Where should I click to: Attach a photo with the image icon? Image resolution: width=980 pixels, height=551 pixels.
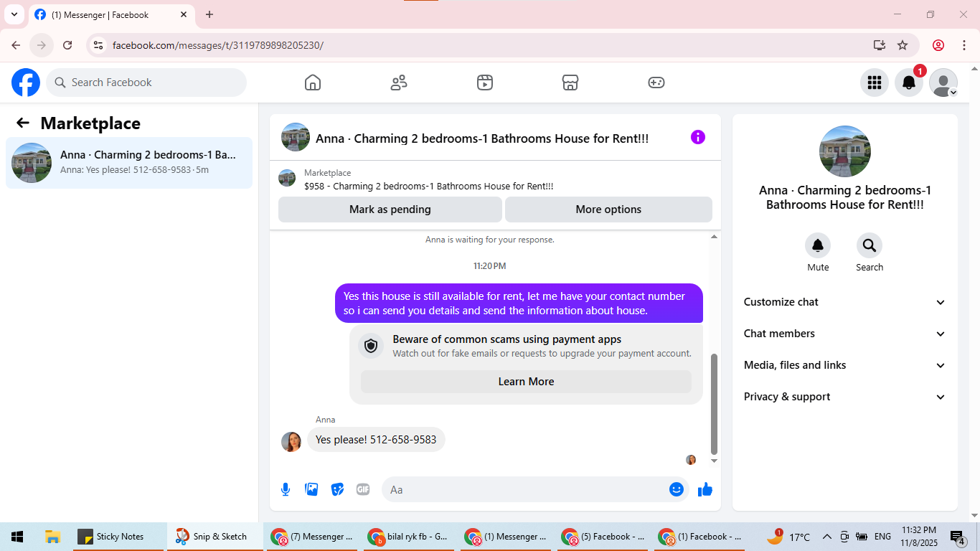point(311,489)
